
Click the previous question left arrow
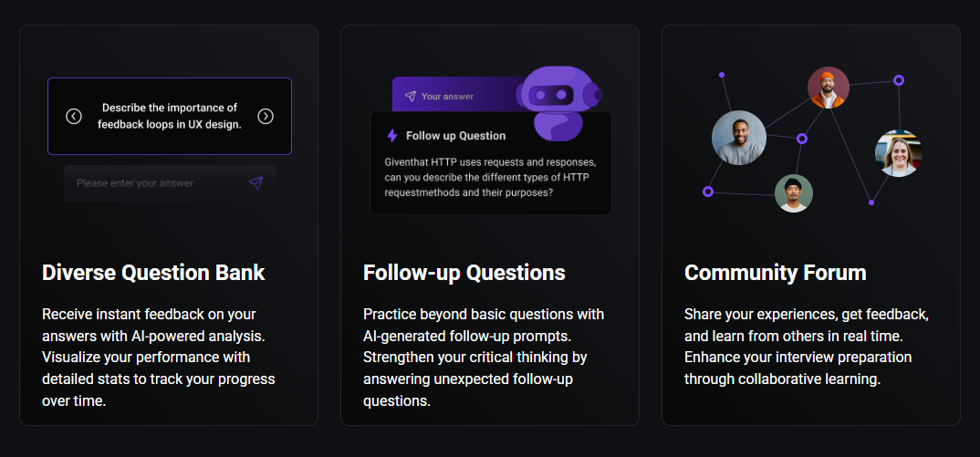click(74, 116)
